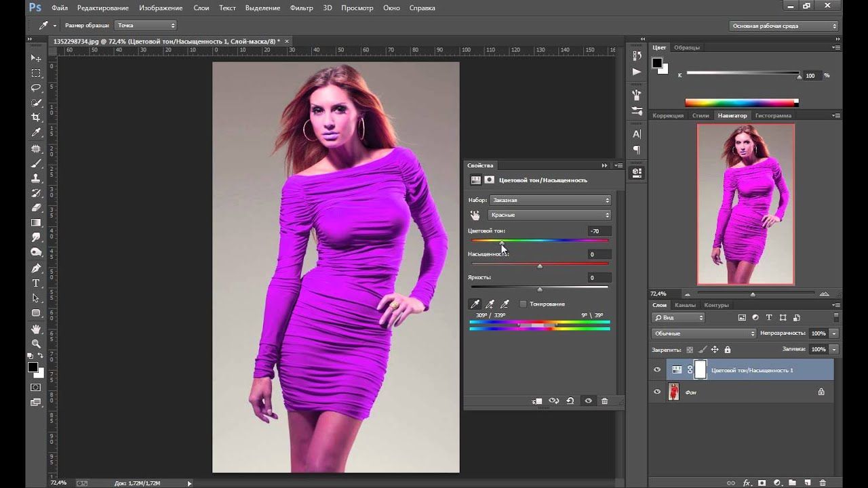
Task: Switch to the Каналы tab
Action: tap(685, 305)
